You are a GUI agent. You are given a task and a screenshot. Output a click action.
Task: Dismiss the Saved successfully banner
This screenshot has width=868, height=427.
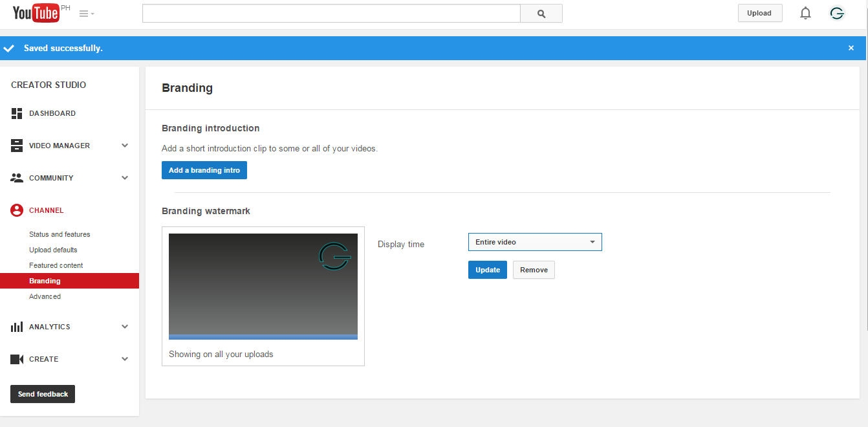pyautogui.click(x=851, y=48)
